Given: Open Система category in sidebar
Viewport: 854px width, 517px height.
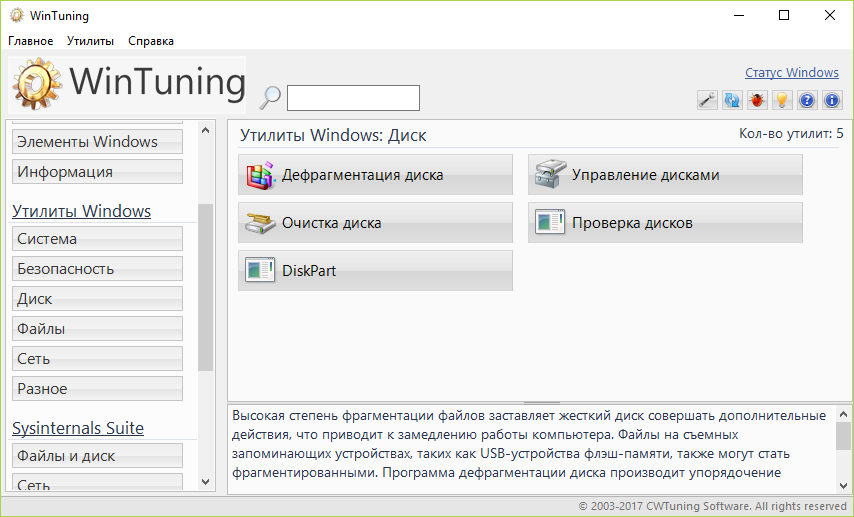Looking at the screenshot, I should tap(97, 239).
